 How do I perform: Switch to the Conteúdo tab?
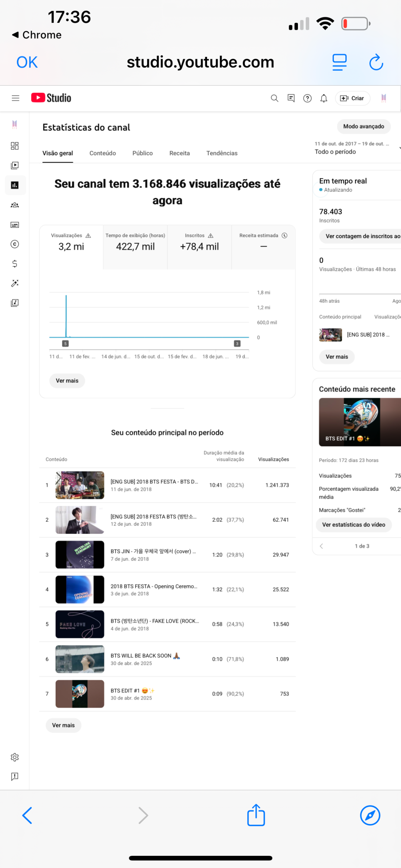[103, 153]
